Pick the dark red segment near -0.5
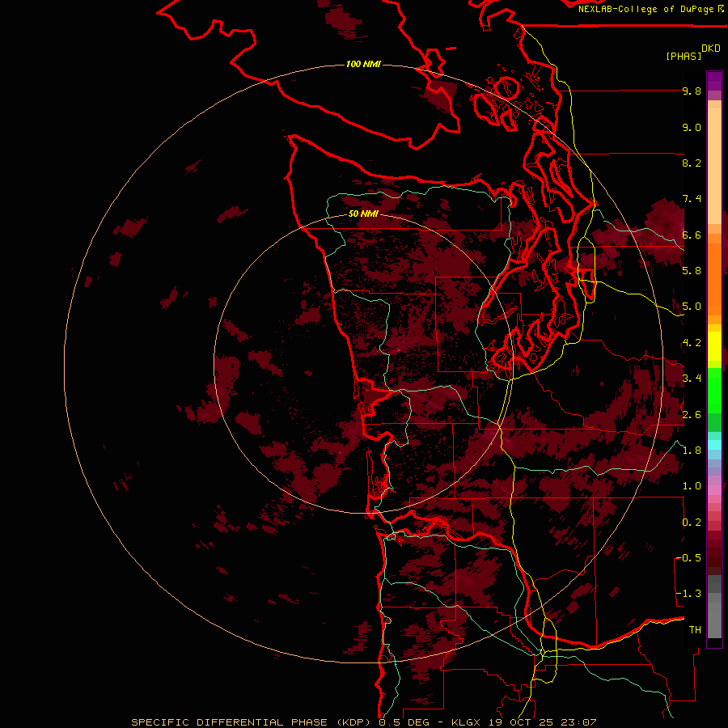 pyautogui.click(x=714, y=557)
